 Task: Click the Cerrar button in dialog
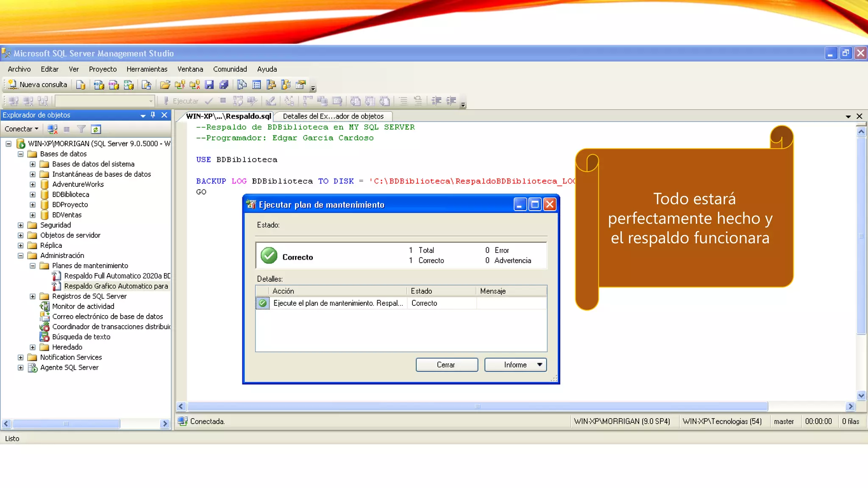coord(446,365)
